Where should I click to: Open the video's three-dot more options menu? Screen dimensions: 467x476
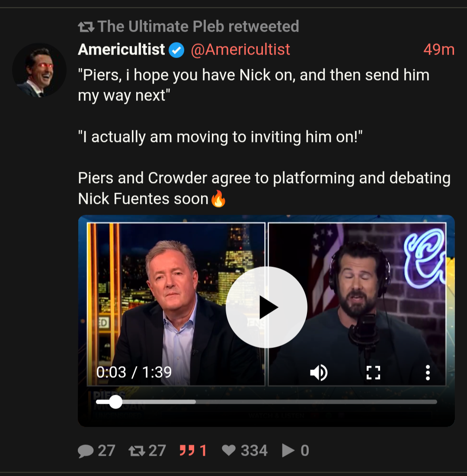click(x=427, y=373)
